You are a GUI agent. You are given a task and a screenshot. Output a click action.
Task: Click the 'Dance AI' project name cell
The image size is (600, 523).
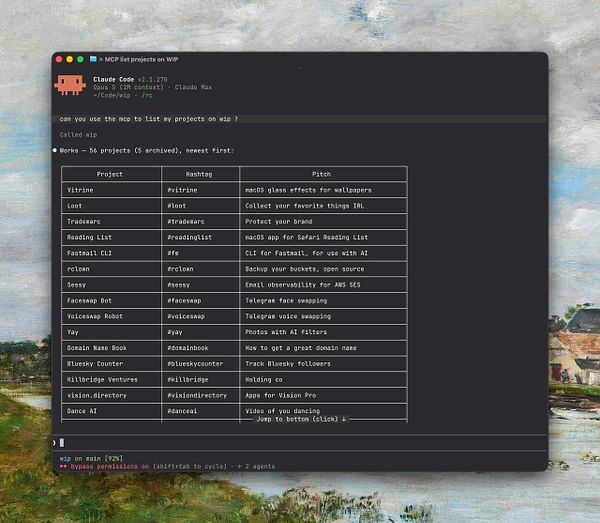click(82, 411)
